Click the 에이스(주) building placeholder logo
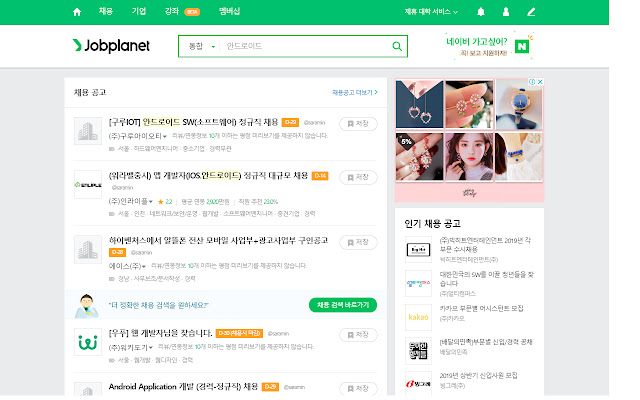This screenshot has height=400, width=640. click(x=88, y=249)
